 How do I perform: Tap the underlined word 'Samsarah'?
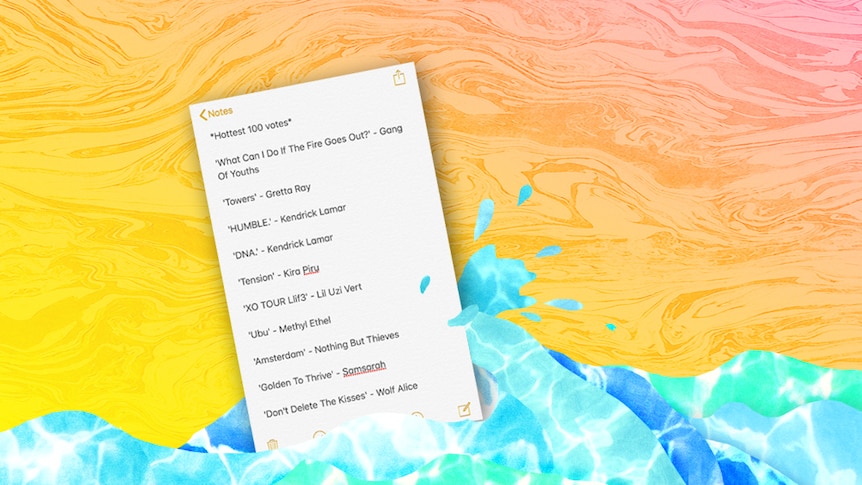click(x=364, y=368)
